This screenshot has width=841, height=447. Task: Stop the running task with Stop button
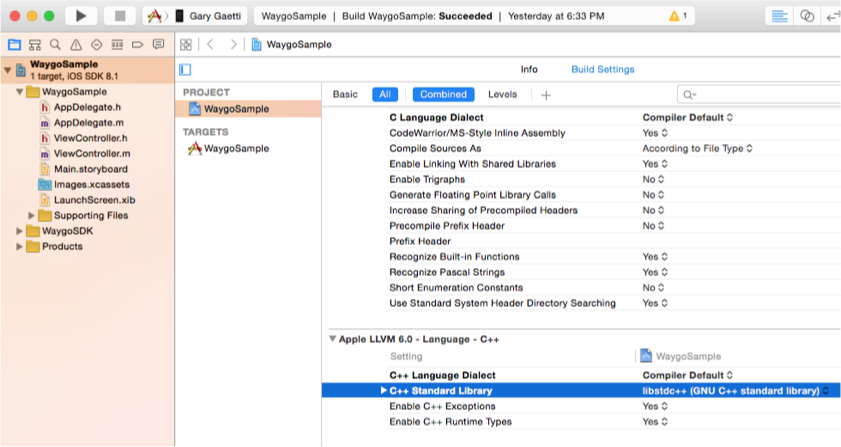click(120, 16)
